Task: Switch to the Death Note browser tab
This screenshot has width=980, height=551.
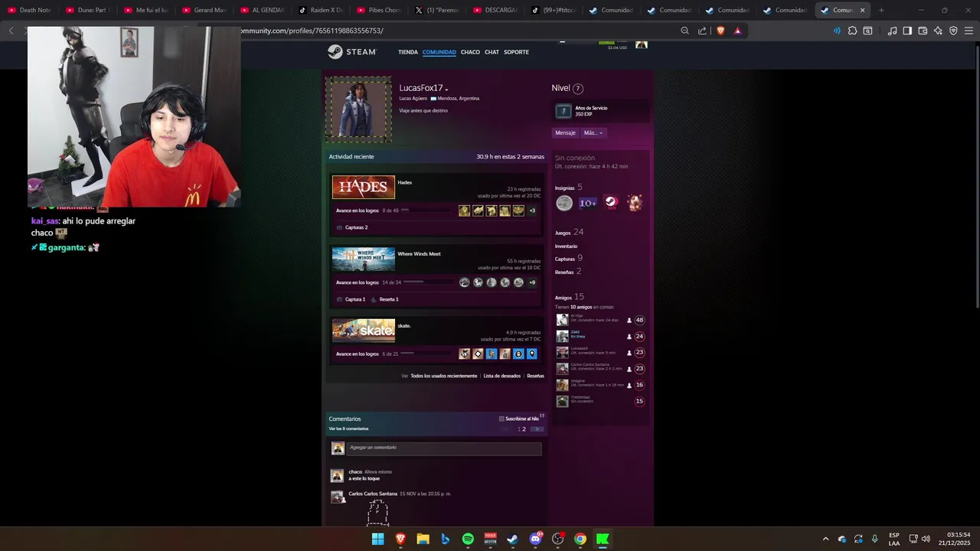Action: click(29, 10)
